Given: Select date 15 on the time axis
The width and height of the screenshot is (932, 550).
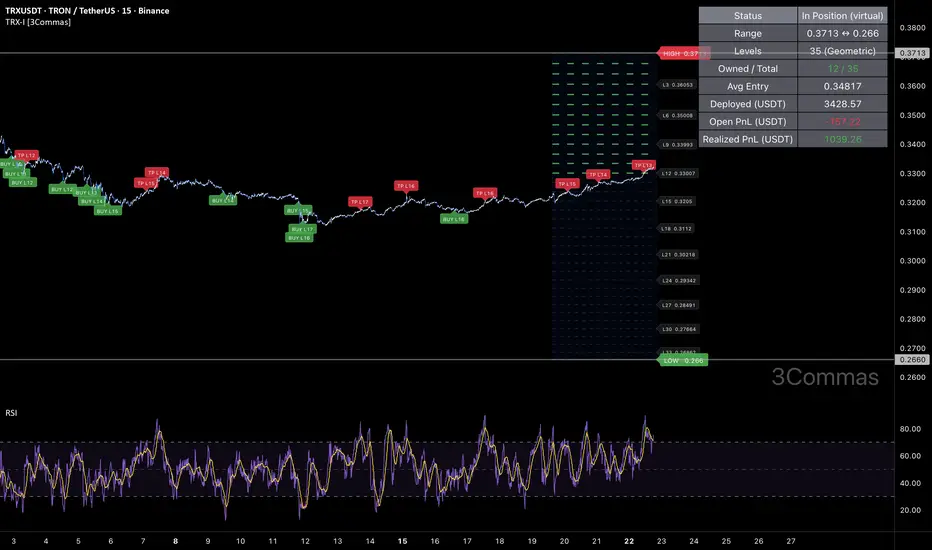Looking at the screenshot, I should [402, 541].
